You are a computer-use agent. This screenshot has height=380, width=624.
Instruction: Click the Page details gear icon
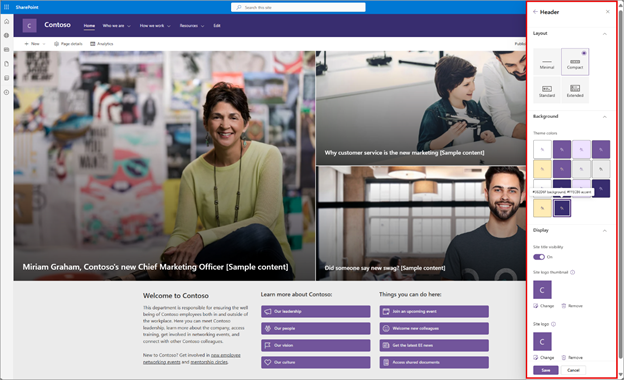[x=56, y=44]
